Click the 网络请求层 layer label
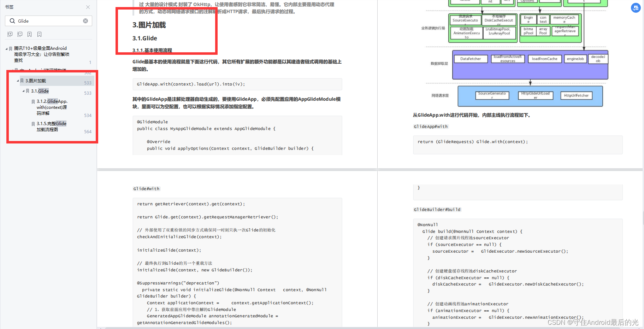 pyautogui.click(x=440, y=95)
